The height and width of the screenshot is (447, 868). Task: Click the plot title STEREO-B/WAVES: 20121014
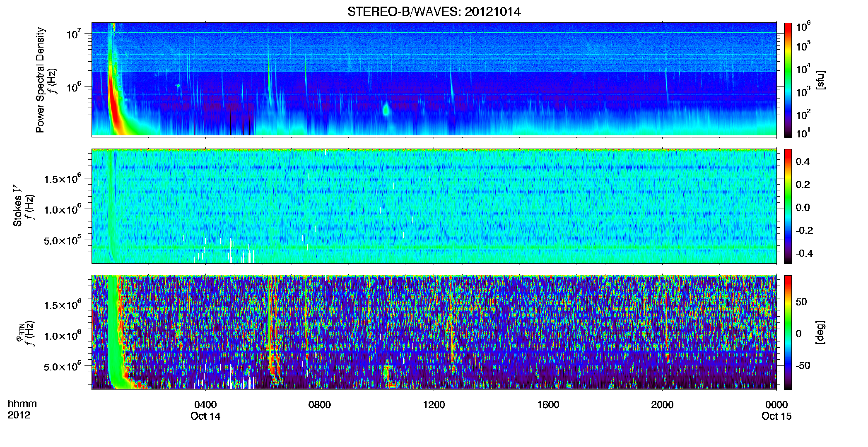click(x=434, y=12)
